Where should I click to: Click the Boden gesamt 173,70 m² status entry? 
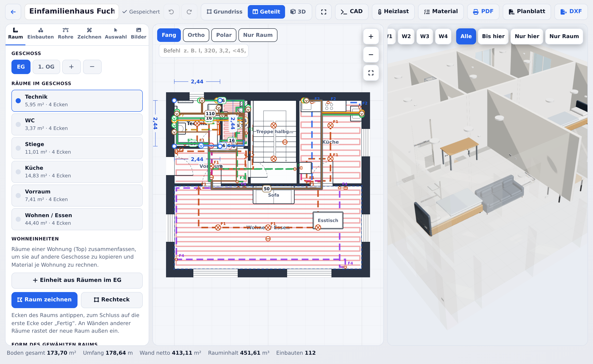[42, 353]
